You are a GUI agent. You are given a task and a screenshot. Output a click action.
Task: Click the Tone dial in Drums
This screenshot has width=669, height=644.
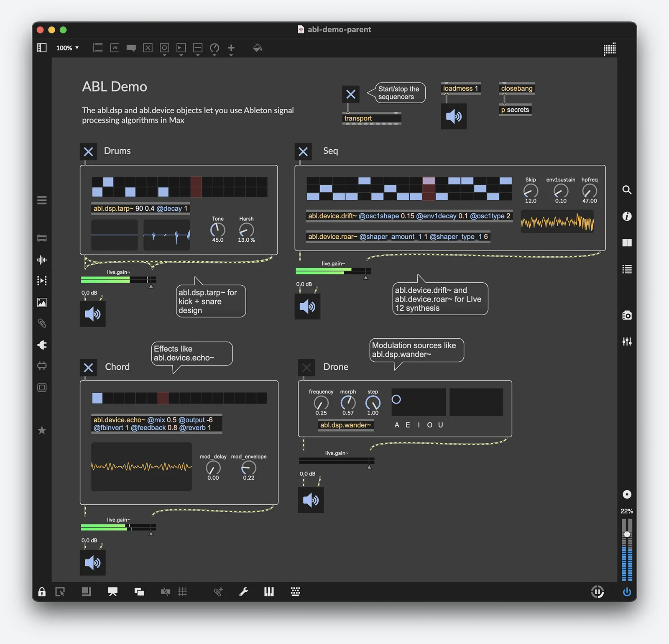point(217,230)
